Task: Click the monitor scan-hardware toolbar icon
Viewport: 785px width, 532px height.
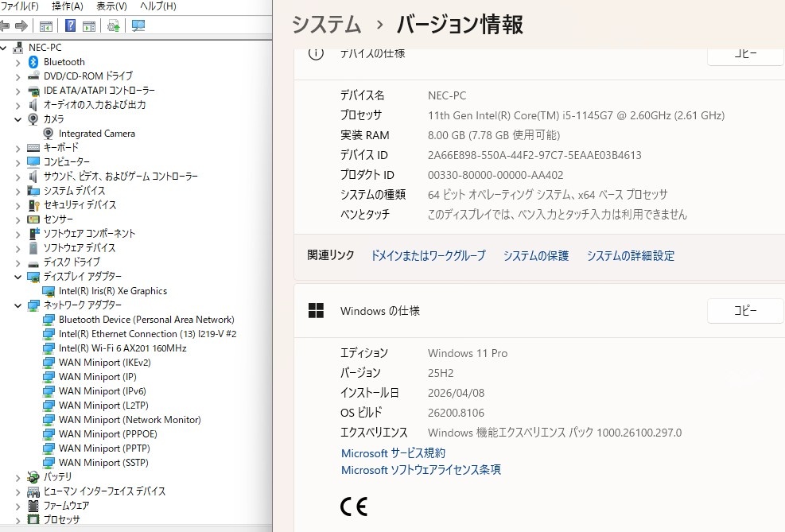Action: pyautogui.click(x=138, y=25)
